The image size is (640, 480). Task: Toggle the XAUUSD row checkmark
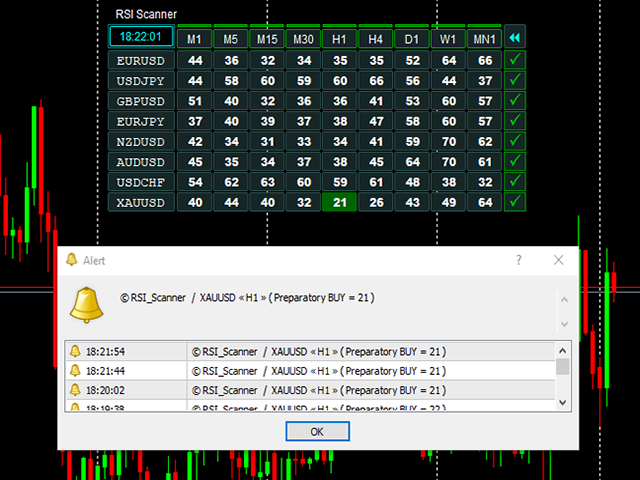[515, 202]
